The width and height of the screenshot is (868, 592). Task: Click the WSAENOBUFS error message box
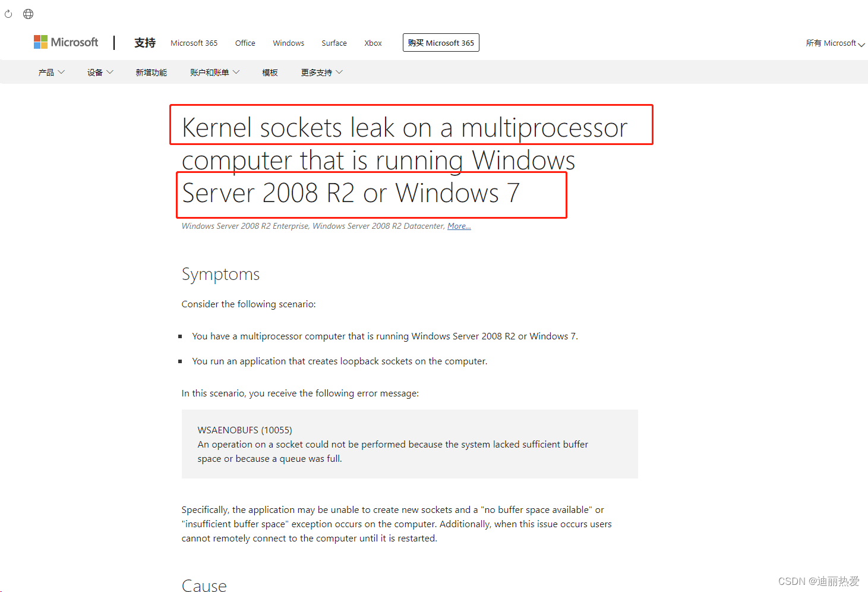pyautogui.click(x=409, y=443)
